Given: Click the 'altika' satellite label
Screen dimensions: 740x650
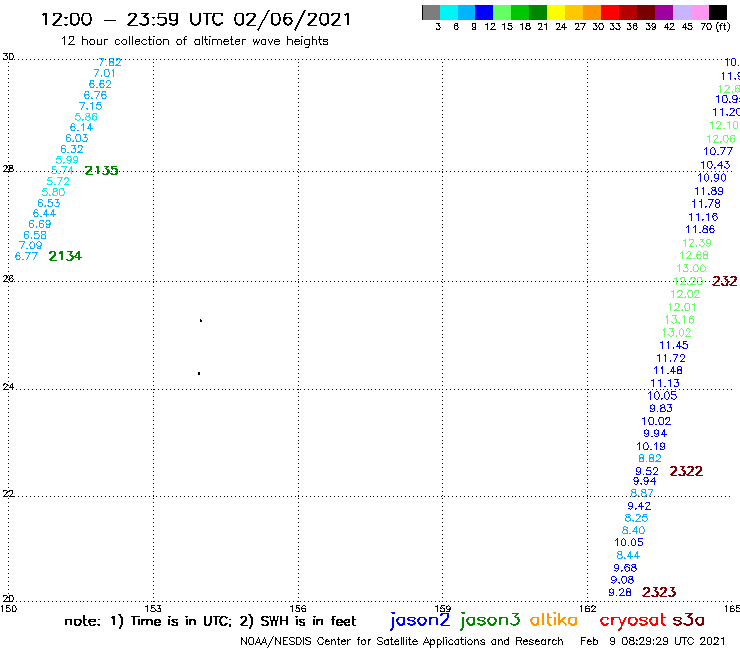Looking at the screenshot, I should [x=554, y=619].
